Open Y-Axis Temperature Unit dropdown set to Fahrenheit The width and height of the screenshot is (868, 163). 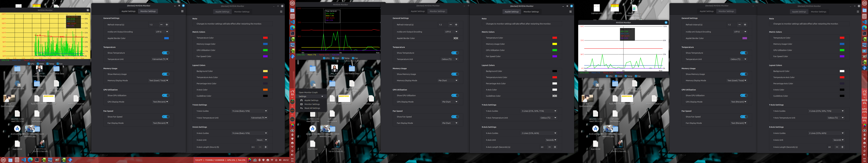click(x=259, y=118)
